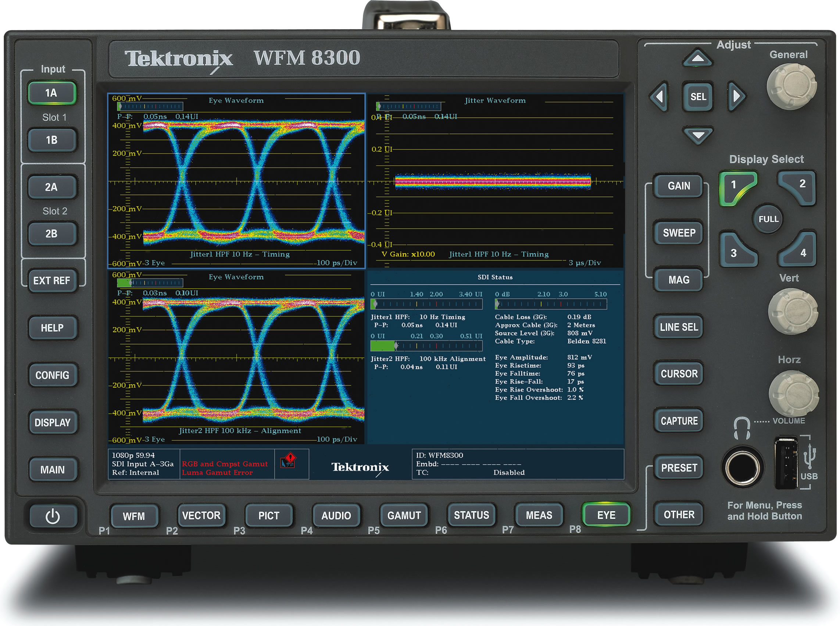
Task: Switch to MEAS display mode
Action: tap(539, 515)
